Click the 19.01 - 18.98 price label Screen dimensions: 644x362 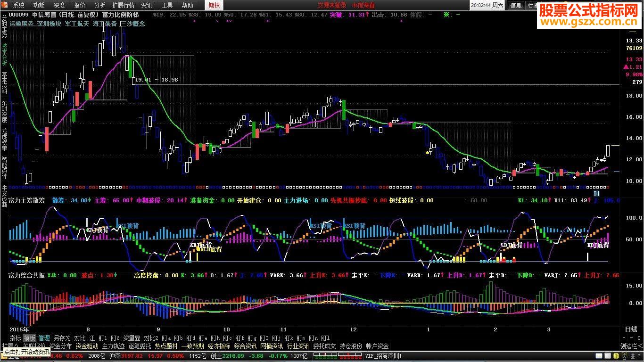coord(157,80)
